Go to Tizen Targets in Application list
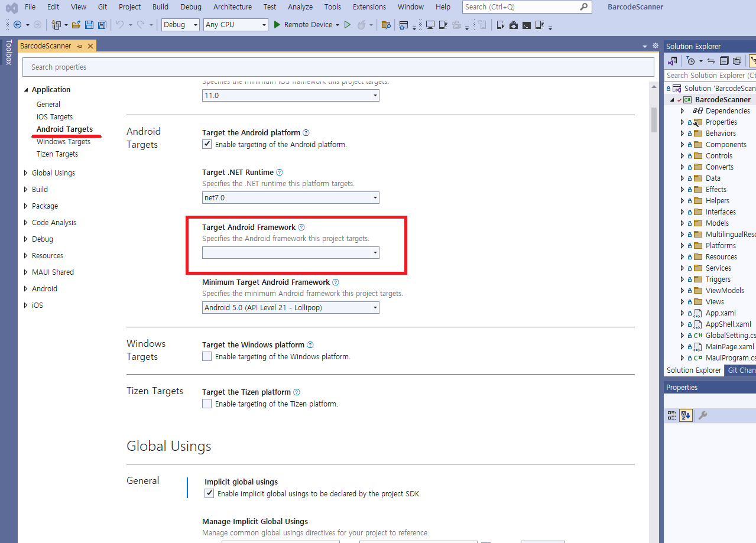This screenshot has height=543, width=756. point(57,154)
